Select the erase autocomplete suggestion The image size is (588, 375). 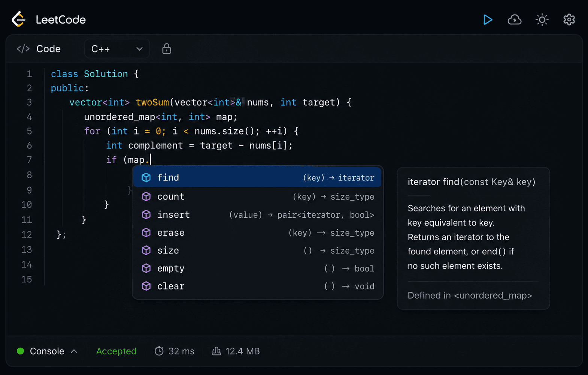coord(258,233)
